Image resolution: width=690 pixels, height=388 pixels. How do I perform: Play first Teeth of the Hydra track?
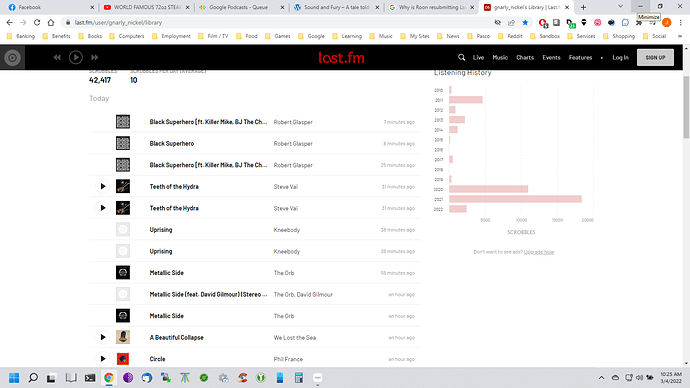[x=103, y=186]
